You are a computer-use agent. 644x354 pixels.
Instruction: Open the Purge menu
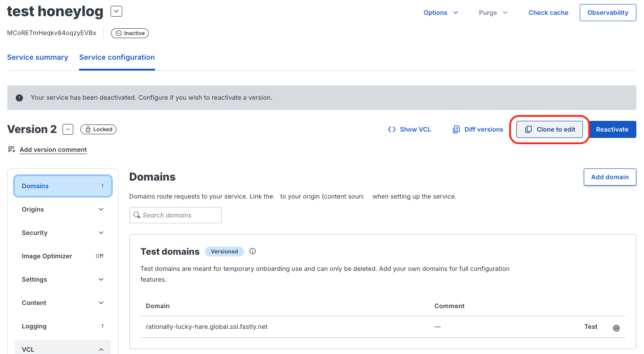pos(493,13)
